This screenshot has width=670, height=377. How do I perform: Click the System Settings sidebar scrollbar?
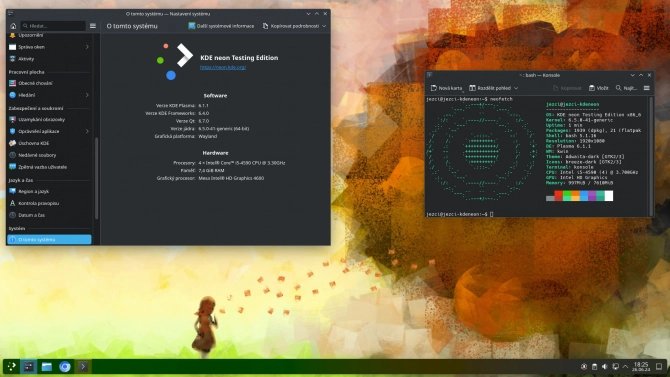tap(96, 177)
